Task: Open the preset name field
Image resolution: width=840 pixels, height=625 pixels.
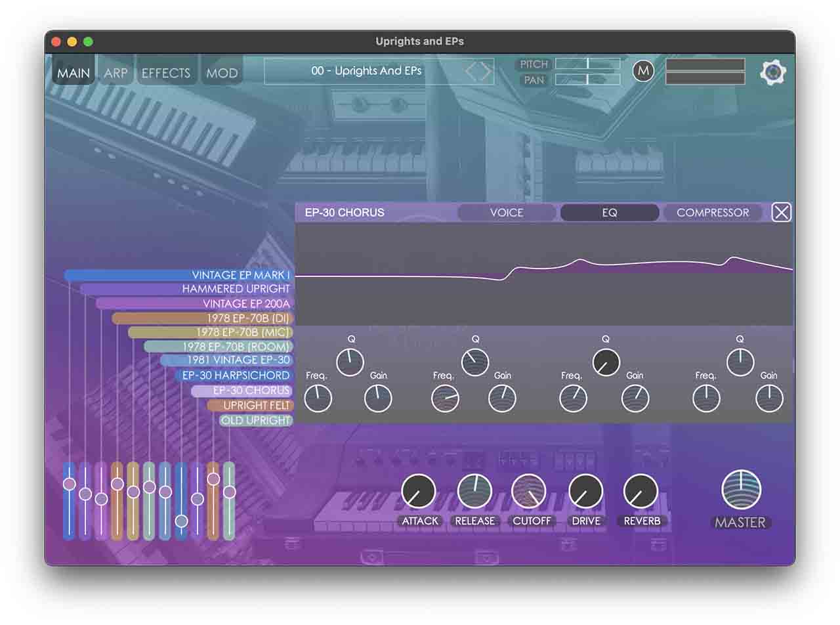Action: tap(366, 71)
